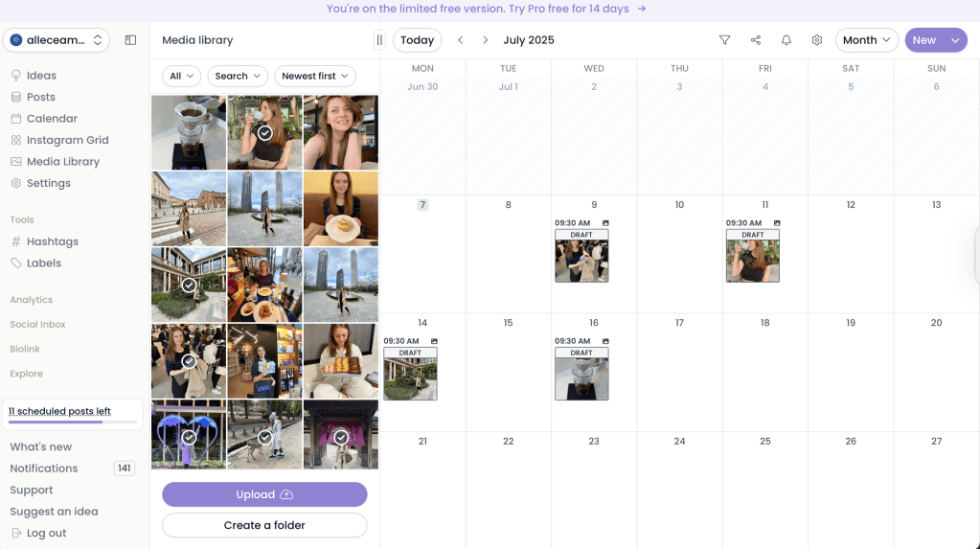
Task: Click the image icon on July 14 post
Action: (434, 341)
